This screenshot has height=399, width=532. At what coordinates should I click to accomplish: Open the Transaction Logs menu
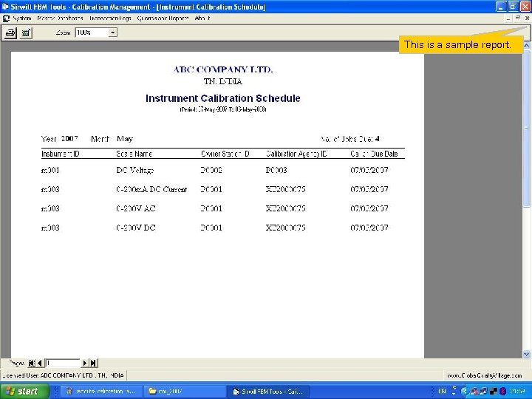click(x=110, y=18)
